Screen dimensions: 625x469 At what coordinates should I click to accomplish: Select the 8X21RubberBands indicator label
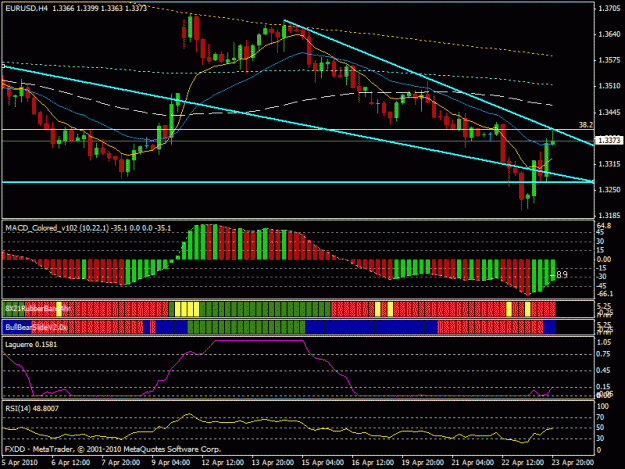(37, 308)
